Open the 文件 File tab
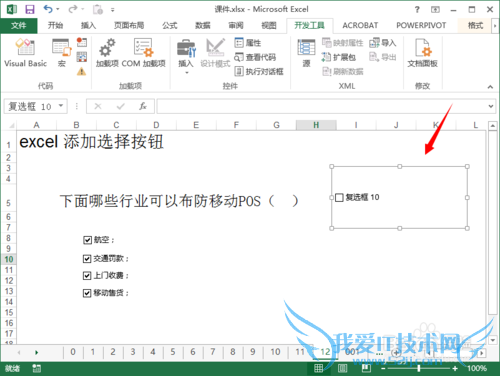Screen dimensions: 500x376 (19, 25)
